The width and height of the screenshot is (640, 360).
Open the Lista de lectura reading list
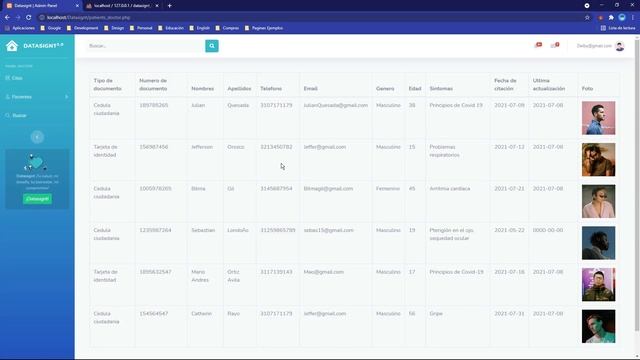[x=618, y=28]
